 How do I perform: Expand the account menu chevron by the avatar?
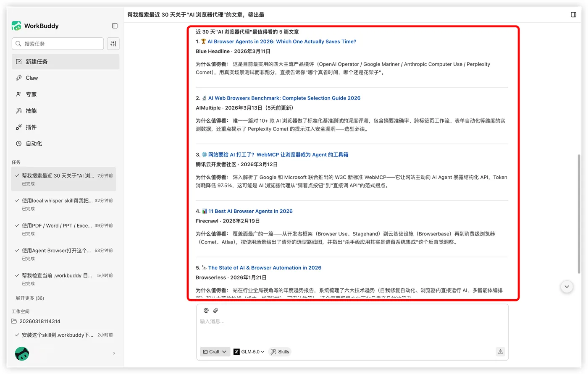point(114,353)
